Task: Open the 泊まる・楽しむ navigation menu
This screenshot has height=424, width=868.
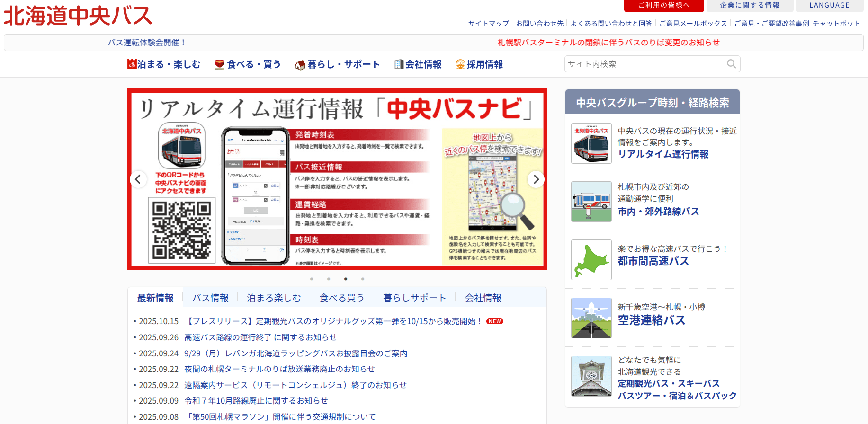Action: point(164,64)
